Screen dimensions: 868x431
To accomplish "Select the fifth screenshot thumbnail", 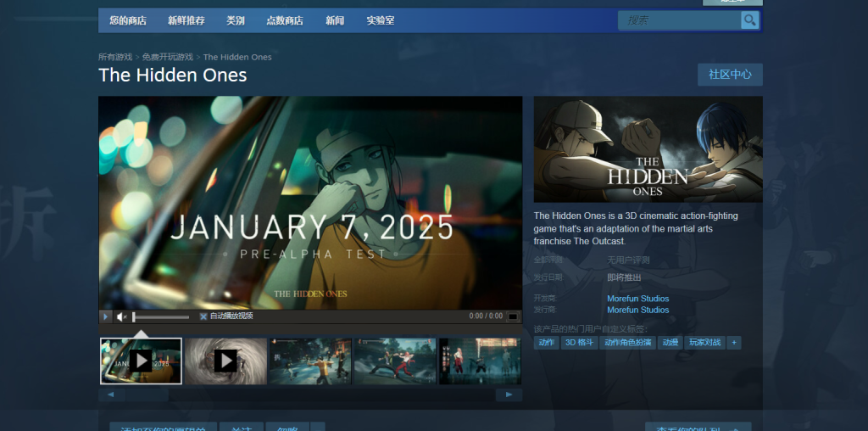I will [x=480, y=361].
